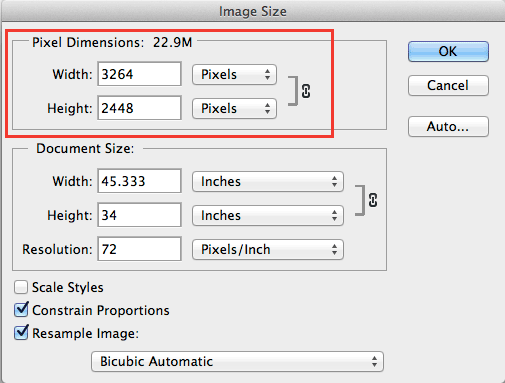Open the Auto... resolution dialog
Image resolution: width=505 pixels, height=383 pixels.
[448, 126]
